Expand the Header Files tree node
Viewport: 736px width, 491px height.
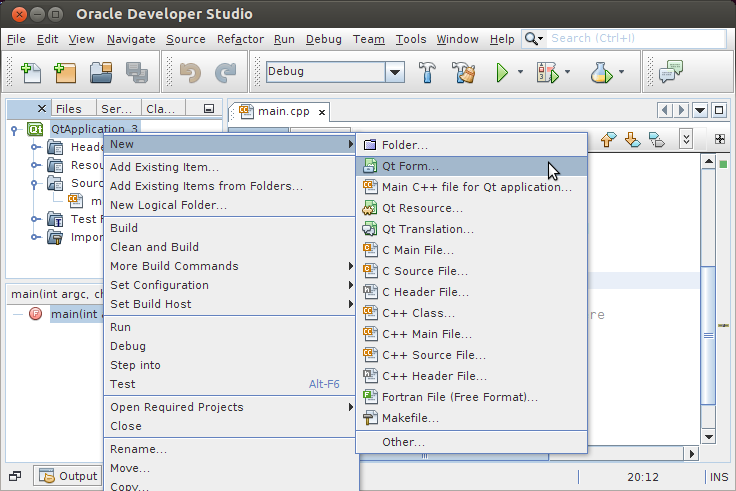(x=35, y=148)
